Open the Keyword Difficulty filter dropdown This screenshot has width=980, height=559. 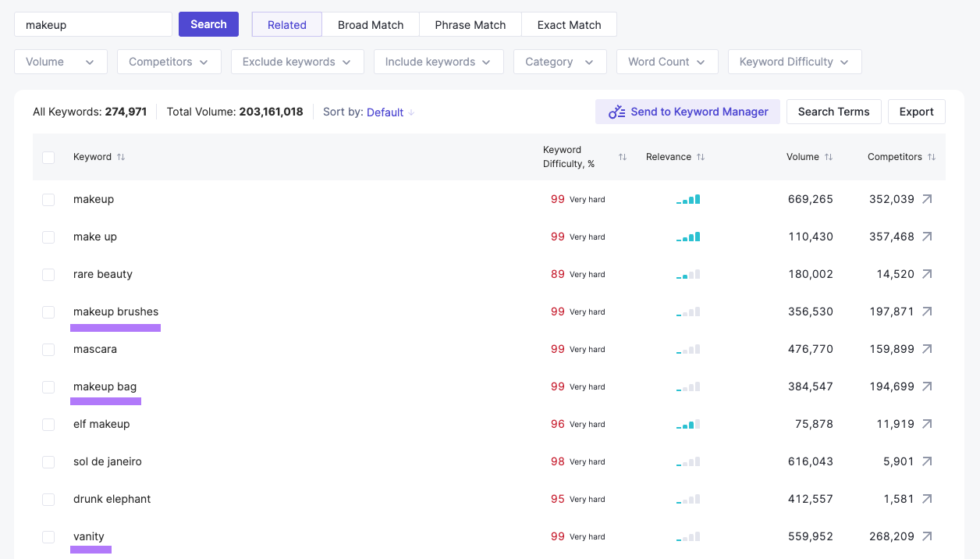click(x=794, y=62)
